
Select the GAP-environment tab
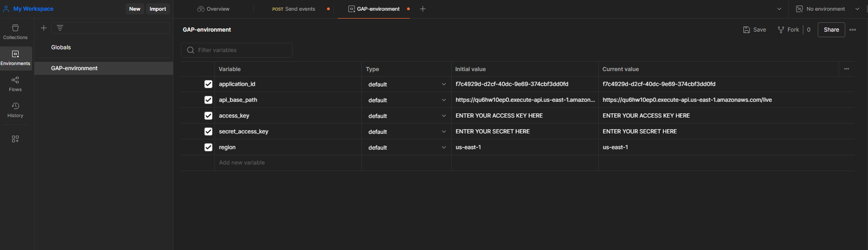(374, 9)
